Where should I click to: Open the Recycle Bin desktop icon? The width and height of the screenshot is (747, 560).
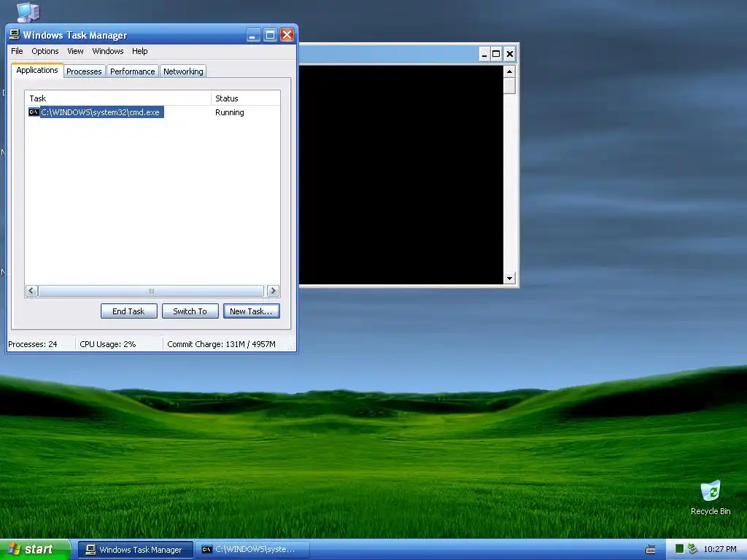click(711, 497)
